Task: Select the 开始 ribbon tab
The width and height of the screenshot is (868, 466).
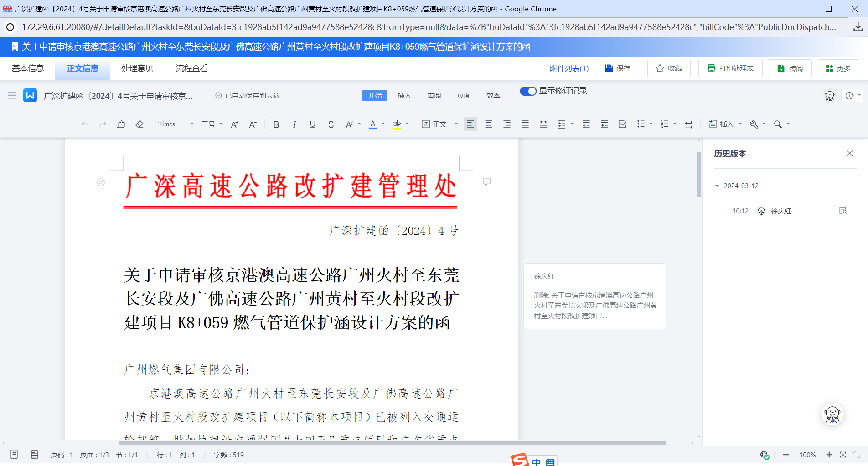Action: coord(375,95)
